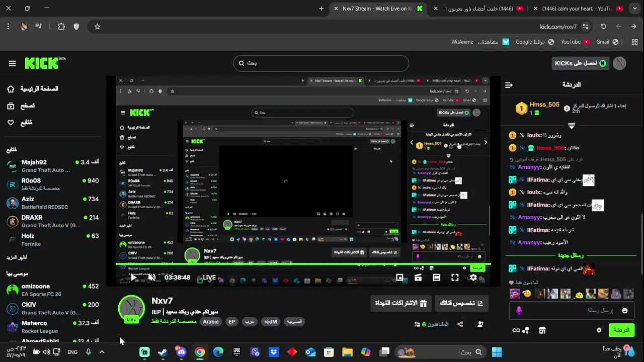This screenshot has width=644, height=362.
Task: Focus the send message input
Action: [x=573, y=311]
